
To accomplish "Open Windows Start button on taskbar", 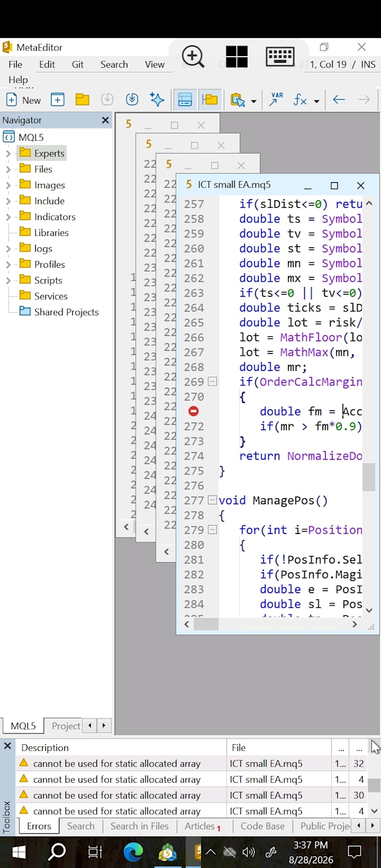I will (19, 852).
